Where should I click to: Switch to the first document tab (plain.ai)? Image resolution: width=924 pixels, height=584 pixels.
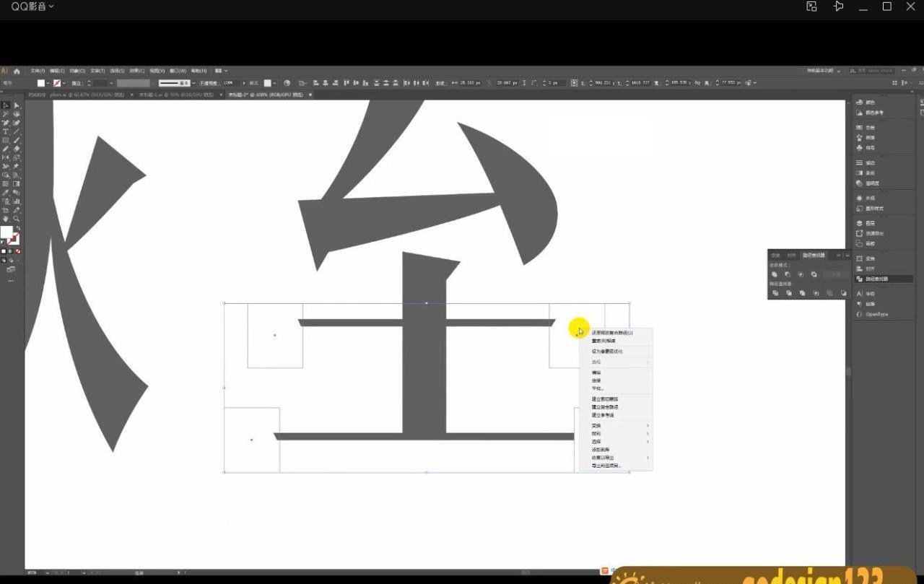tap(72, 95)
